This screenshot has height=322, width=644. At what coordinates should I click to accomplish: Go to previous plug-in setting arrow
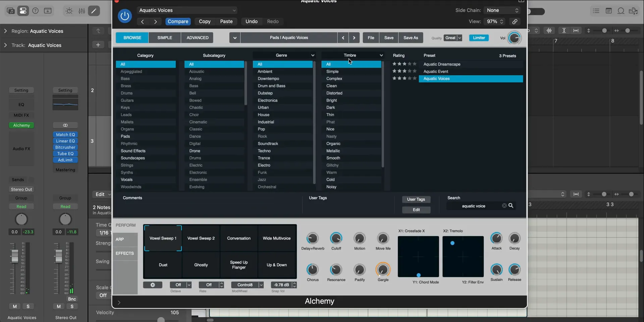(143, 21)
